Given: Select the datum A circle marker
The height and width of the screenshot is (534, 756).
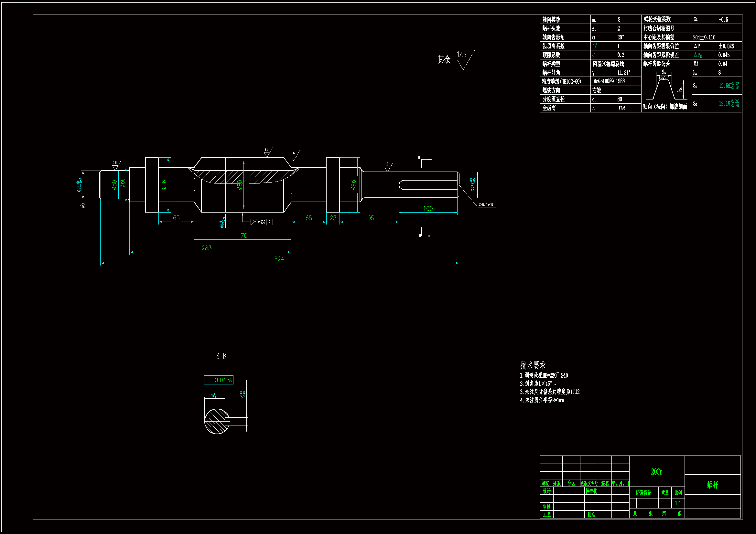Looking at the screenshot, I should (x=83, y=206).
